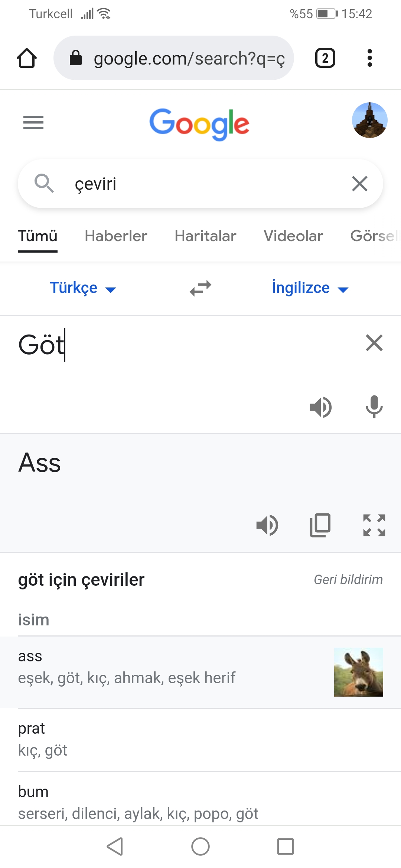Expand translation to full screen
401x868 pixels.
pos(374,525)
